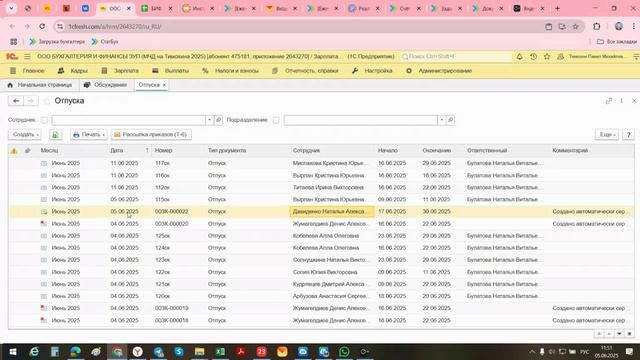The width and height of the screenshot is (640, 360).
Task: Launch WhatsApp from the taskbar
Action: 344,351
